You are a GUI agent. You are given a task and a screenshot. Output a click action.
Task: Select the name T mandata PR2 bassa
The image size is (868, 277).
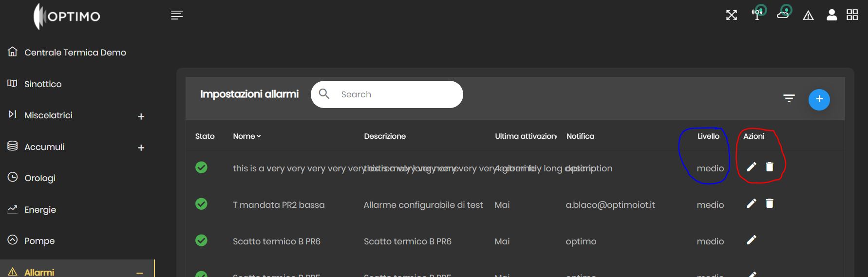(279, 205)
